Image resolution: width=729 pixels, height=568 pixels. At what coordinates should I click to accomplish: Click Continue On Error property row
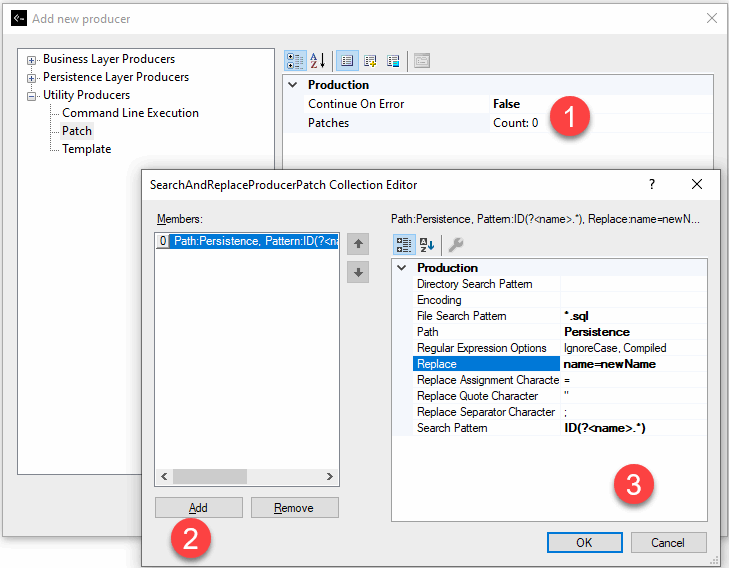pyautogui.click(x=508, y=104)
